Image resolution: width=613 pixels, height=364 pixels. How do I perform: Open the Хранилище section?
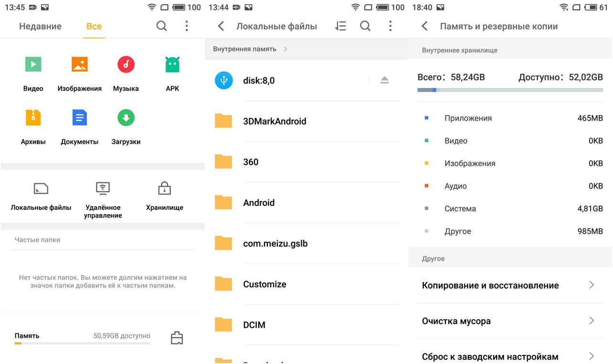pos(164,191)
